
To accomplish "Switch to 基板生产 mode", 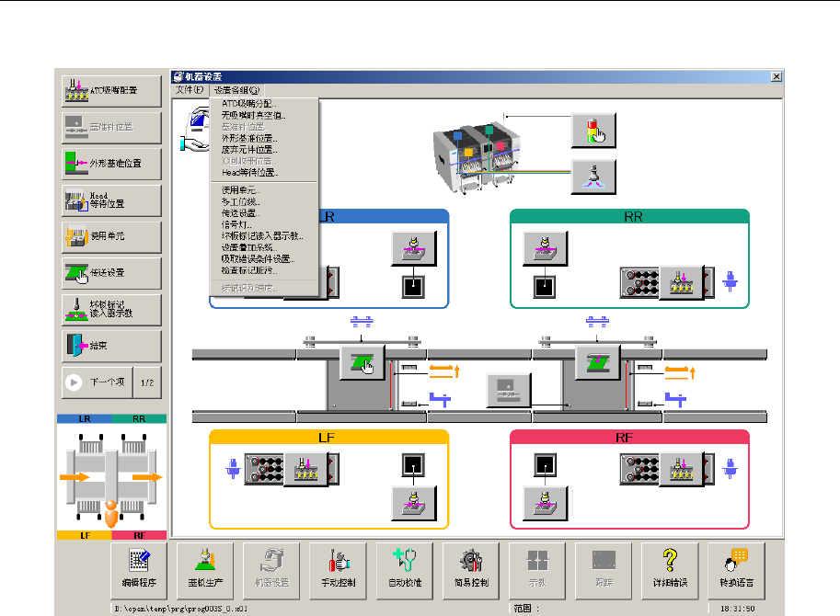I will pyautogui.click(x=205, y=571).
